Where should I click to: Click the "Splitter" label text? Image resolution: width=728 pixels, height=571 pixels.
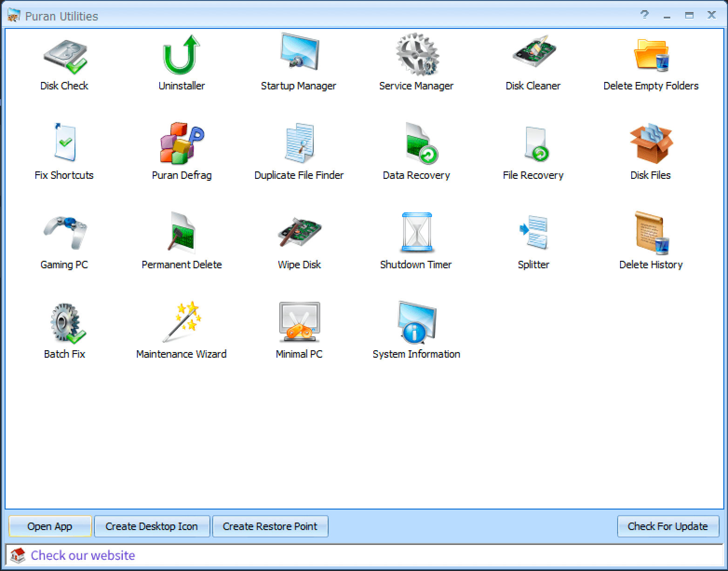pos(534,265)
